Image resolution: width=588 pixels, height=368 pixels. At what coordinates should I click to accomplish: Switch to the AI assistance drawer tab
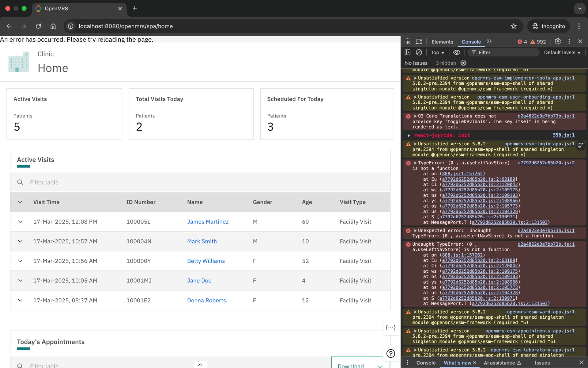tap(502, 363)
